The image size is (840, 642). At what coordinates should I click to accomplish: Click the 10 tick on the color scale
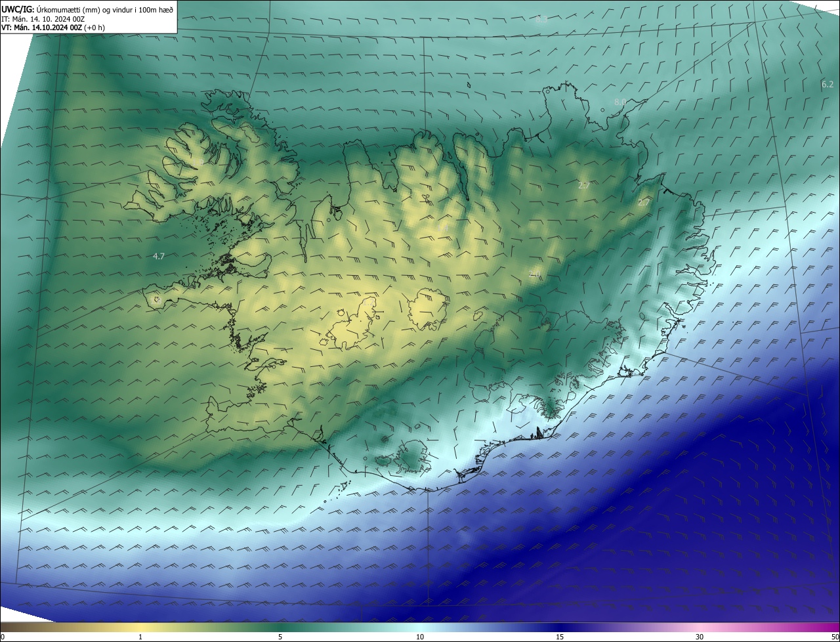(420, 637)
